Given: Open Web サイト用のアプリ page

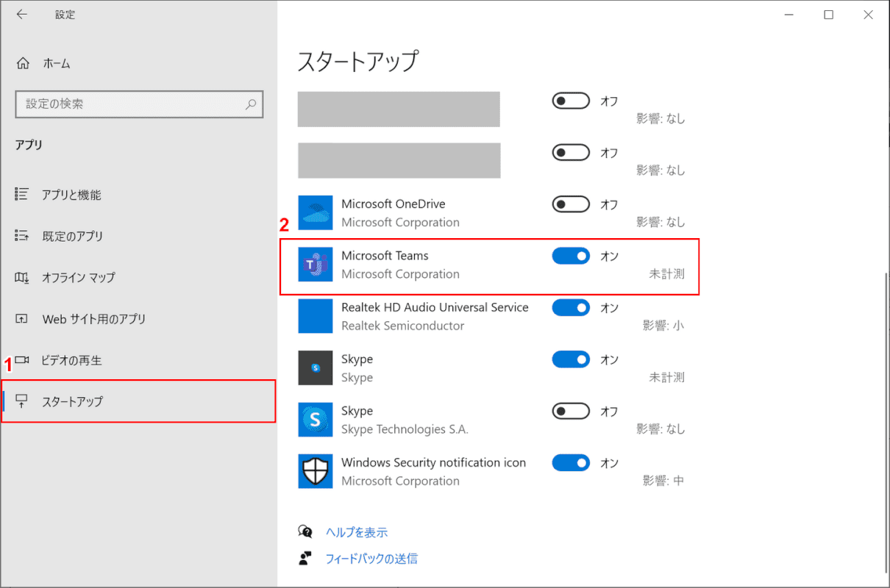Looking at the screenshot, I should tap(138, 319).
